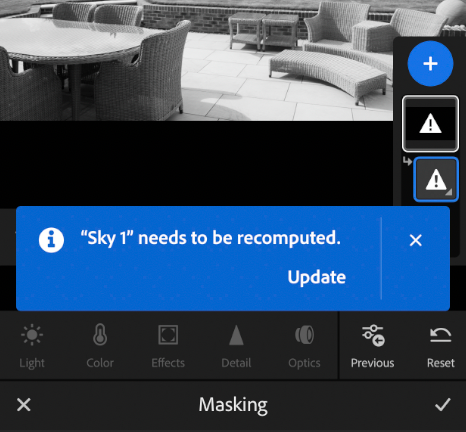The image size is (466, 432).
Task: Open the Light adjustments panel
Action: [x=32, y=346]
